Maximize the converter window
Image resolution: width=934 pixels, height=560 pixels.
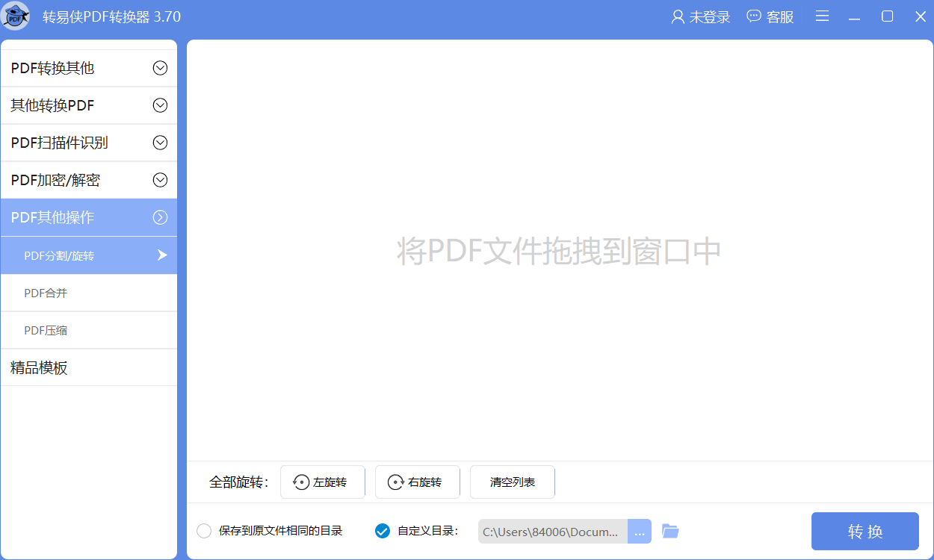pyautogui.click(x=888, y=16)
